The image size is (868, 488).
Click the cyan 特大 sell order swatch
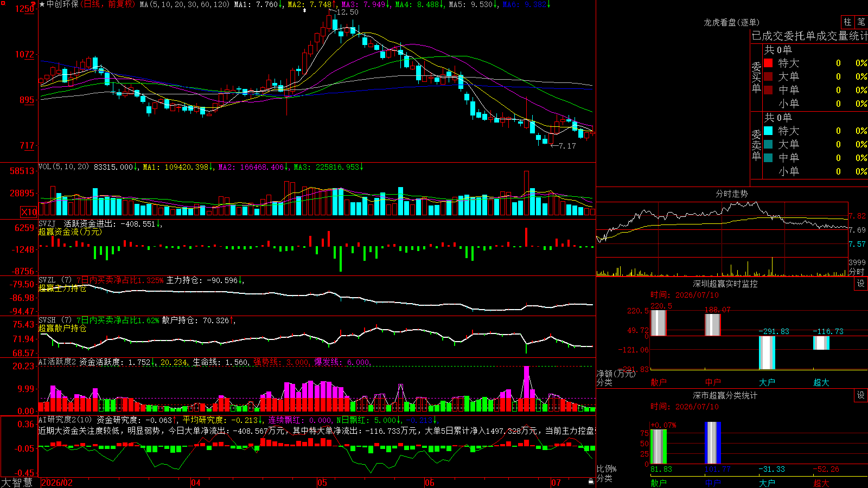coord(768,131)
